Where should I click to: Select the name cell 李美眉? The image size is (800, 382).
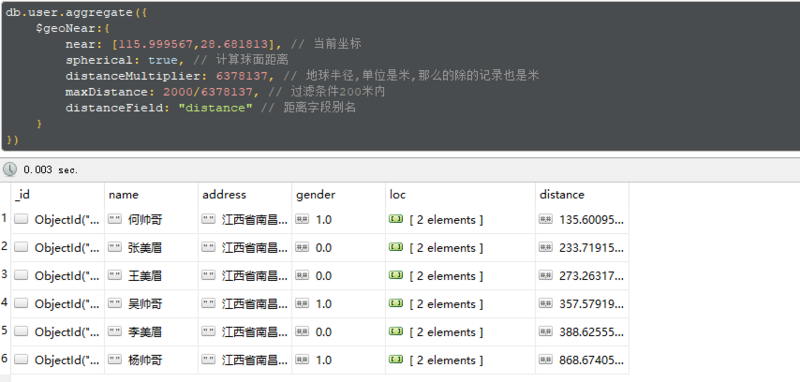[x=152, y=332]
